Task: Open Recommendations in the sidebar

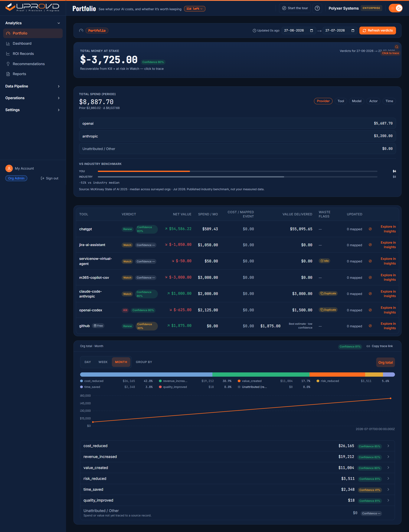Action: click(x=33, y=64)
